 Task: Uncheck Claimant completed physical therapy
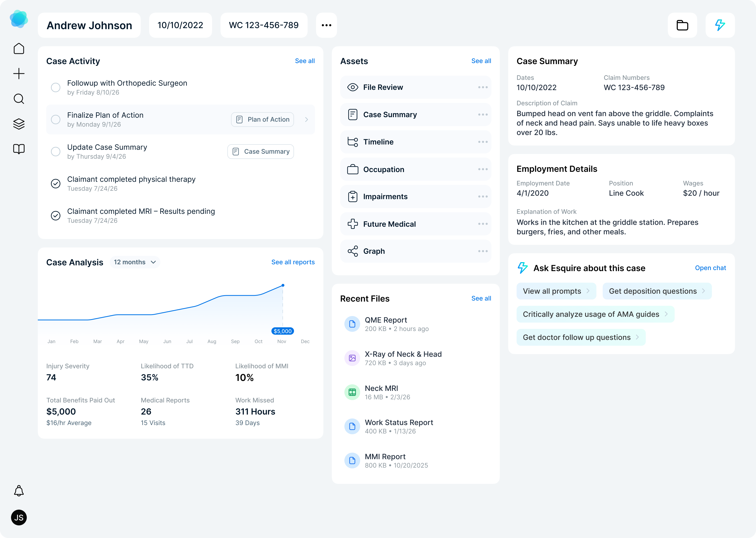(56, 184)
